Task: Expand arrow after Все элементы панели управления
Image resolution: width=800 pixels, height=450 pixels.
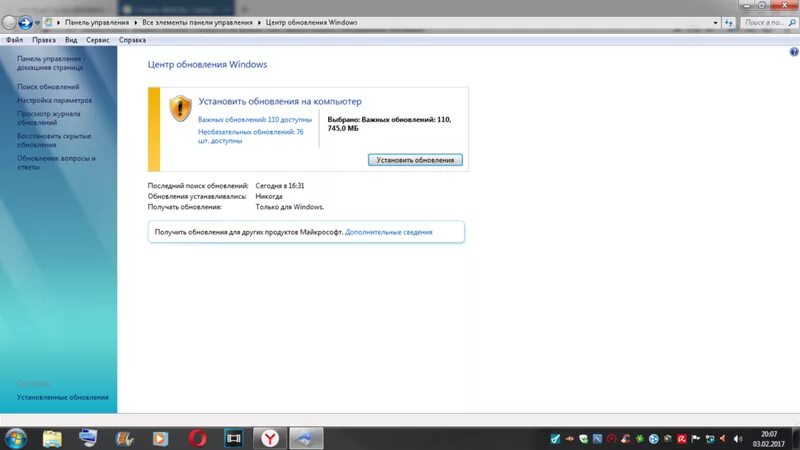Action: pos(259,22)
